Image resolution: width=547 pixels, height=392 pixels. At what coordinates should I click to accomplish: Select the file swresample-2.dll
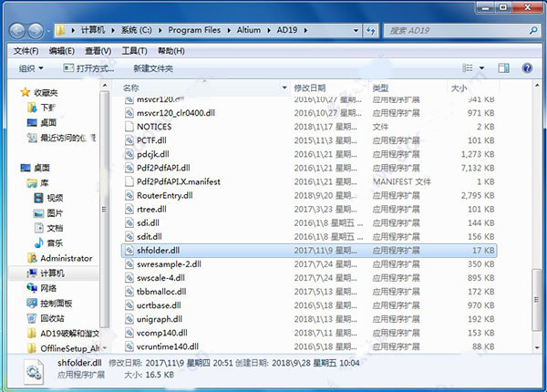click(169, 264)
